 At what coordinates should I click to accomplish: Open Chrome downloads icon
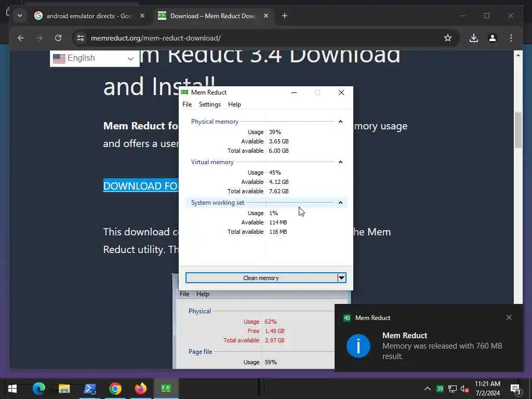474,38
